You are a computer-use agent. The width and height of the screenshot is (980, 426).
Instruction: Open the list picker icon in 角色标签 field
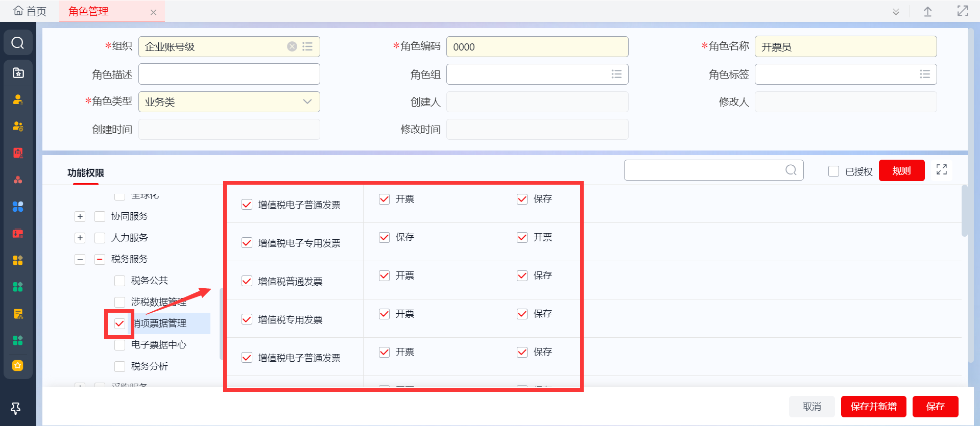pos(925,74)
